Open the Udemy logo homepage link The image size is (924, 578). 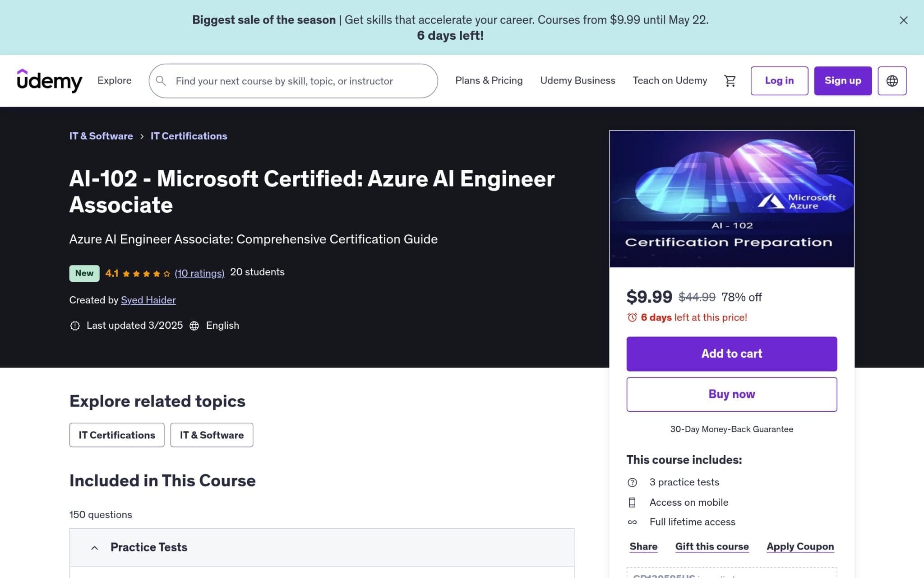click(x=50, y=81)
